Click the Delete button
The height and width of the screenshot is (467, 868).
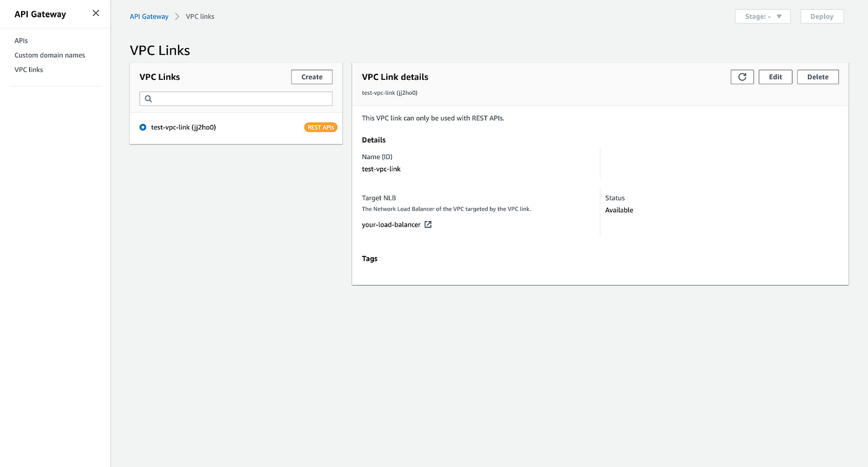point(818,77)
